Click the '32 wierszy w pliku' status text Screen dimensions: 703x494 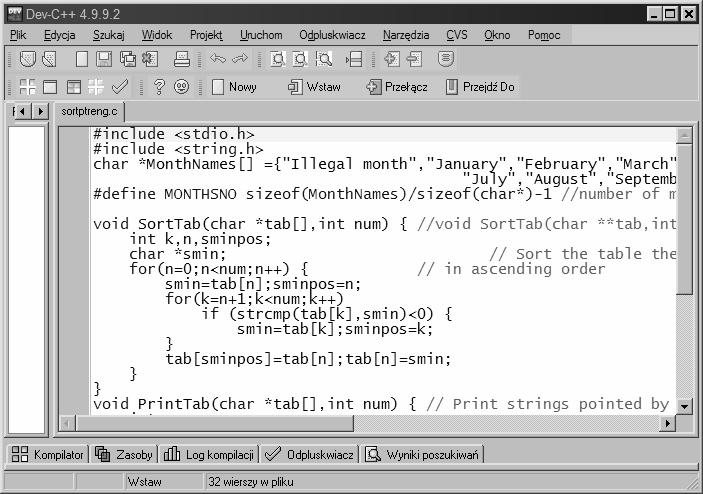click(x=251, y=482)
